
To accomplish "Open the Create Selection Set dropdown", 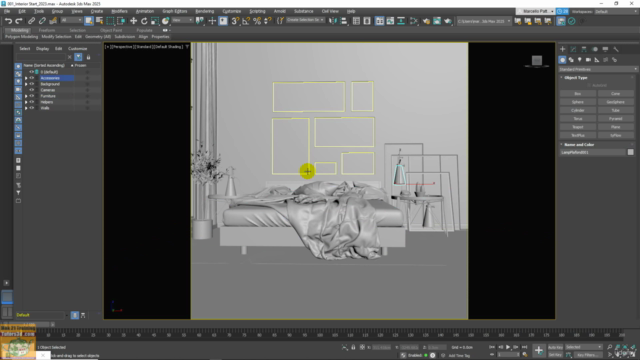I will click(x=305, y=20).
